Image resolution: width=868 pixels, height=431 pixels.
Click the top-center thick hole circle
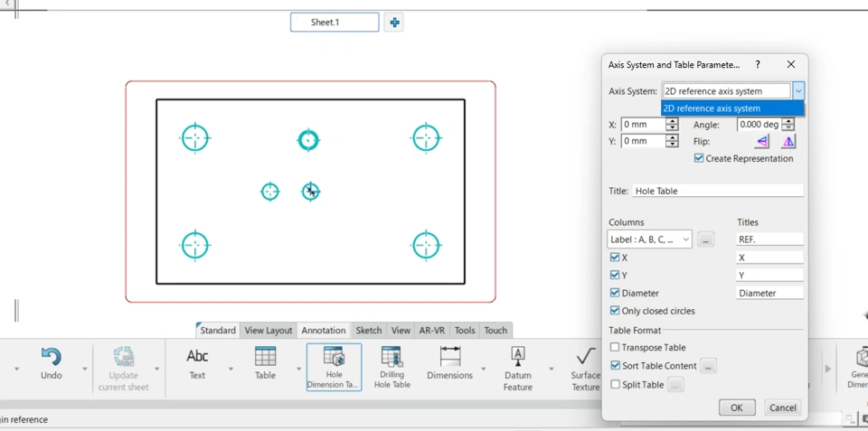(x=308, y=140)
